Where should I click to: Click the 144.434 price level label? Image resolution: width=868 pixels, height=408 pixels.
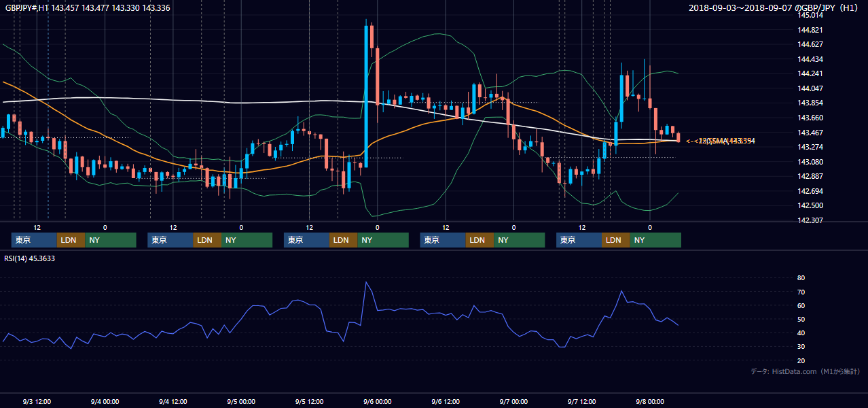[x=810, y=59]
